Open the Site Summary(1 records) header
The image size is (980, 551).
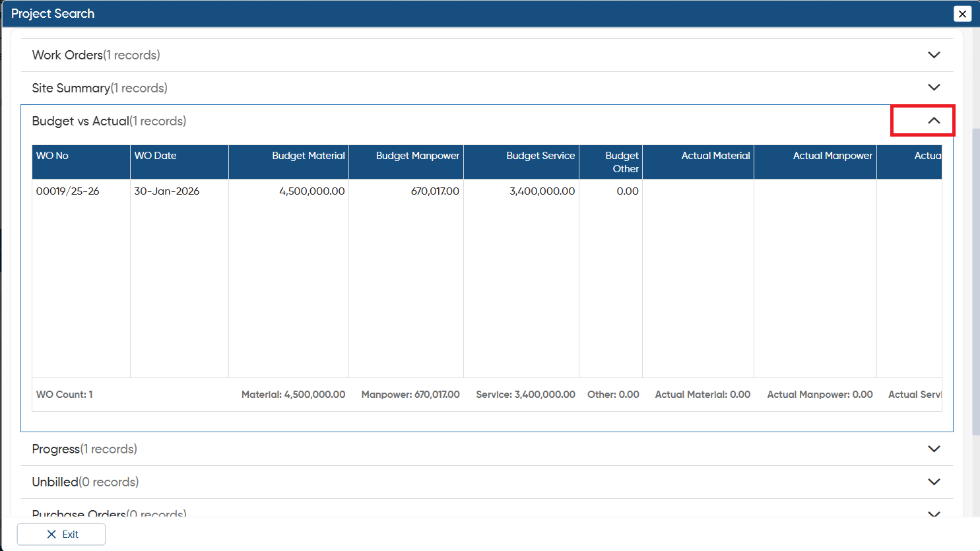[x=487, y=88]
